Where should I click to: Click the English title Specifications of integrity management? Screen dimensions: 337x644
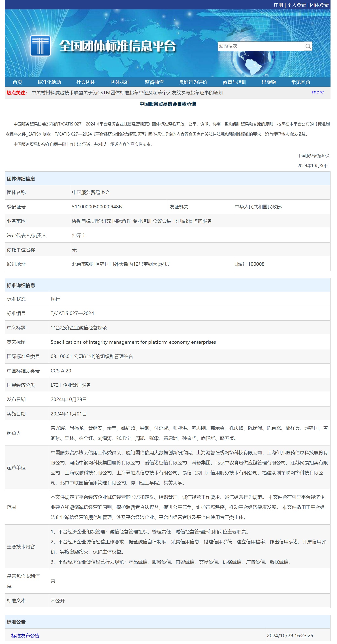(x=133, y=342)
